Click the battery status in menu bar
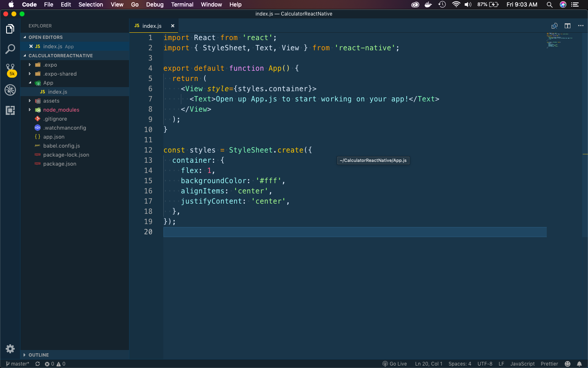Viewport: 588px width, 368px height. [x=488, y=4]
